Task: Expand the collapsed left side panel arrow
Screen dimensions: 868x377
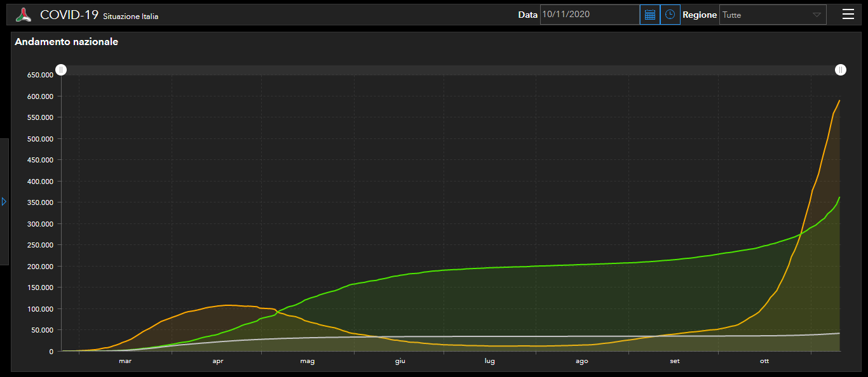Action: pyautogui.click(x=4, y=201)
